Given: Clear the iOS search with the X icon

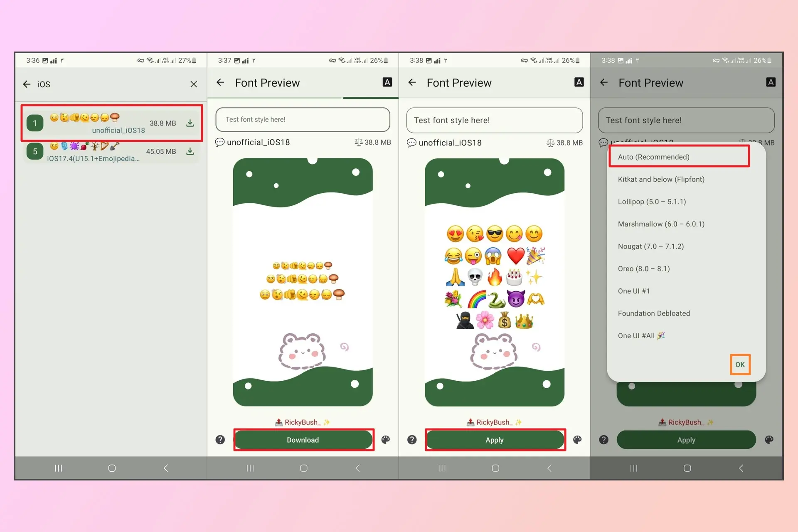Looking at the screenshot, I should coord(194,84).
